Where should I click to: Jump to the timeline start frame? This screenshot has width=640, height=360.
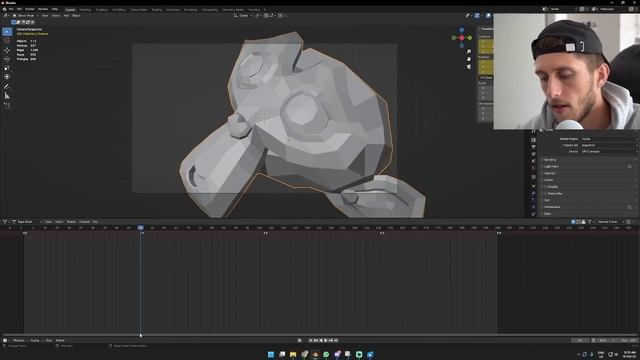point(311,340)
